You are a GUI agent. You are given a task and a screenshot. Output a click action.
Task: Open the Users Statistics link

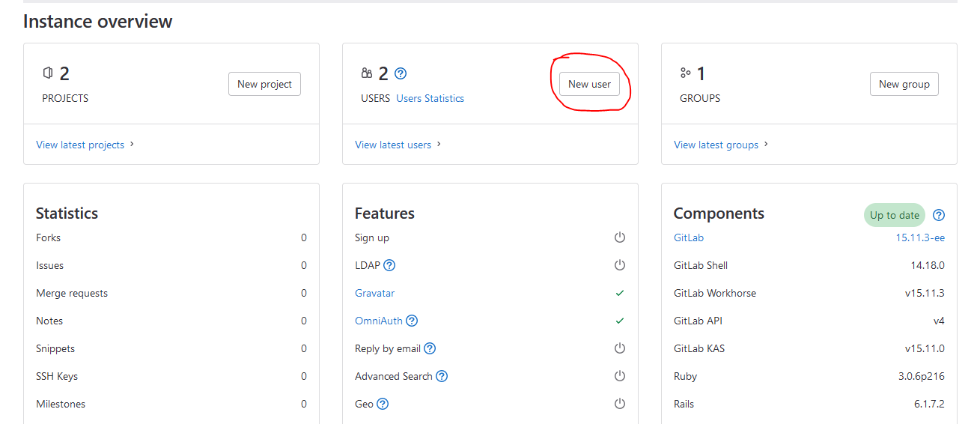[x=430, y=98]
